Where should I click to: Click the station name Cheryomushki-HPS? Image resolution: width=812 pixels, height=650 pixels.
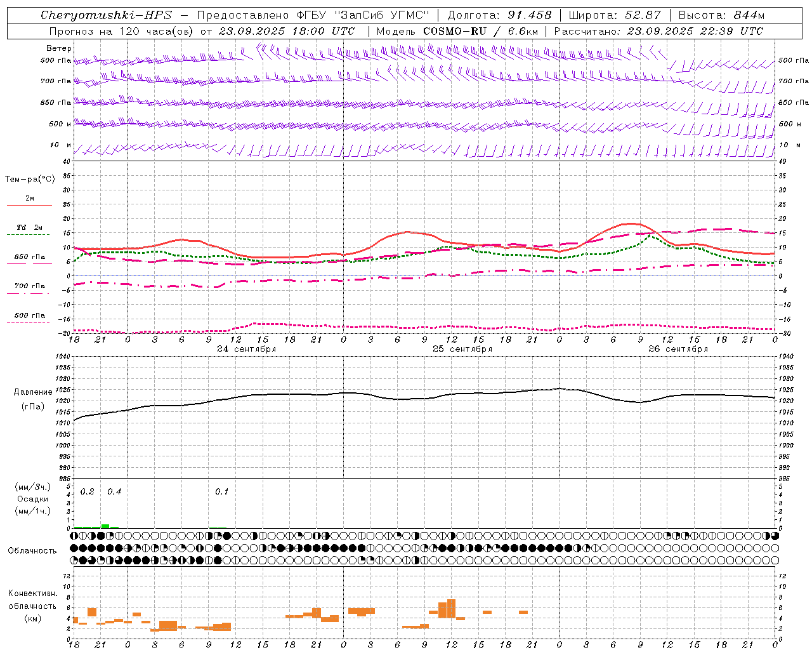click(x=106, y=15)
